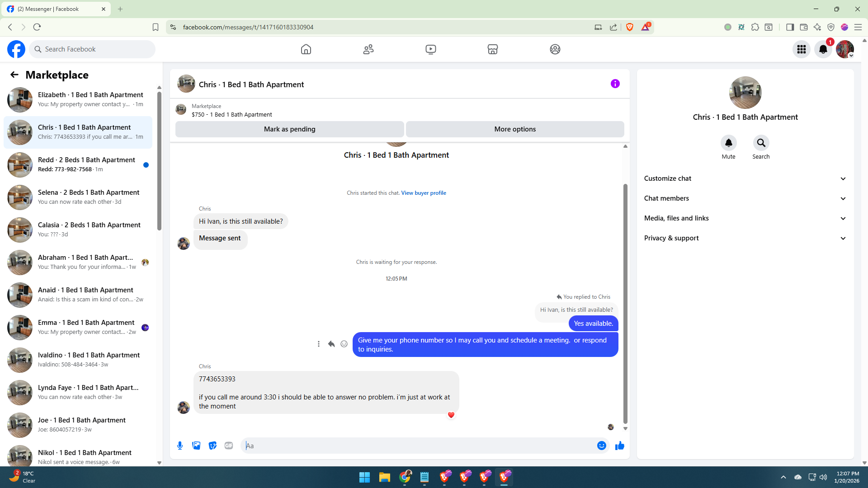This screenshot has width=868, height=488.
Task: Open the Groups tab icon
Action: [x=555, y=49]
